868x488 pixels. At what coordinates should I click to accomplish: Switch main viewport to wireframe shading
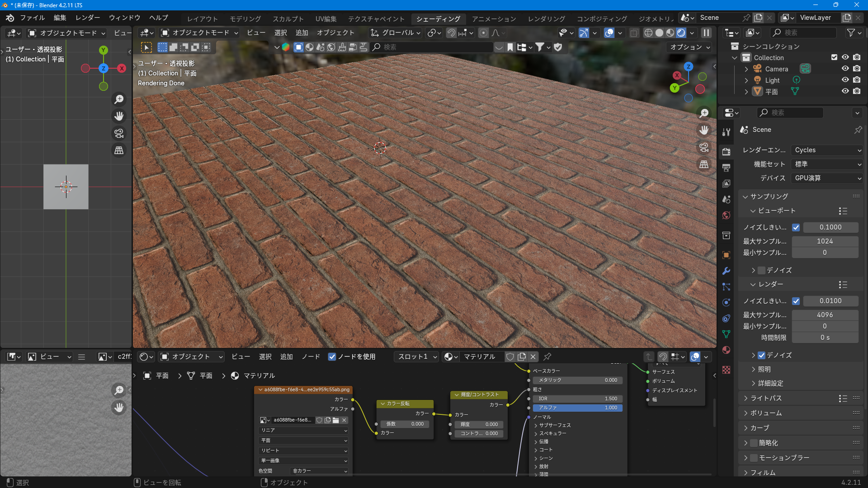pyautogui.click(x=648, y=33)
